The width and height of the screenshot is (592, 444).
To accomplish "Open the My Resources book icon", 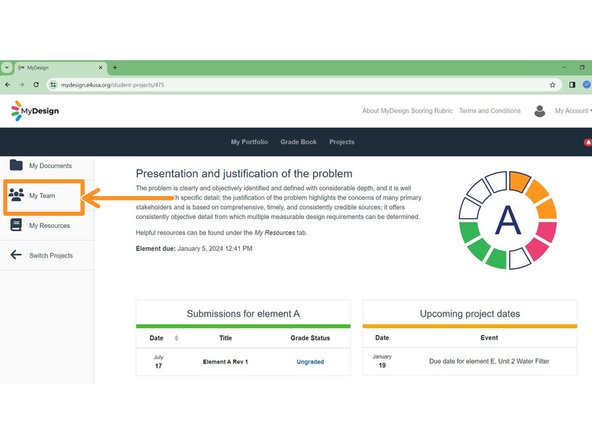I will pyautogui.click(x=16, y=225).
